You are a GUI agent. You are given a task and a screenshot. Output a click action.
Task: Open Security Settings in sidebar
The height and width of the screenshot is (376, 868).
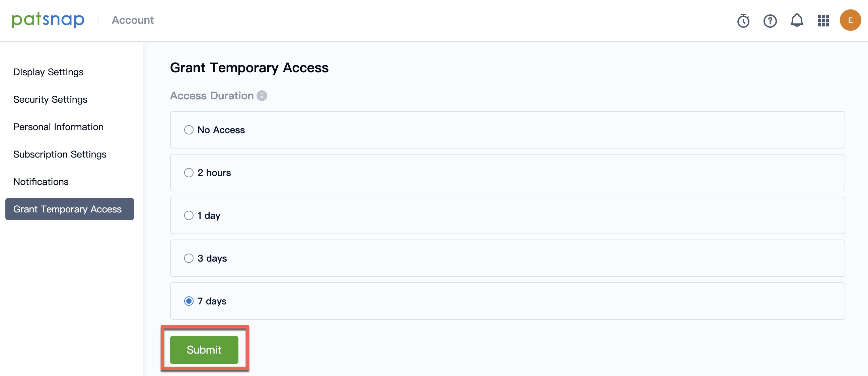point(50,99)
